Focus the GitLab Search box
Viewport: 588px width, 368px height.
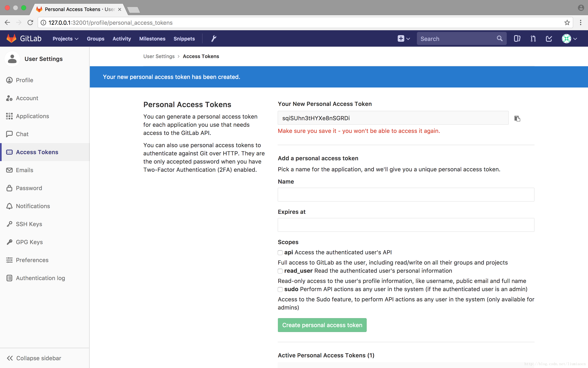[x=461, y=39]
